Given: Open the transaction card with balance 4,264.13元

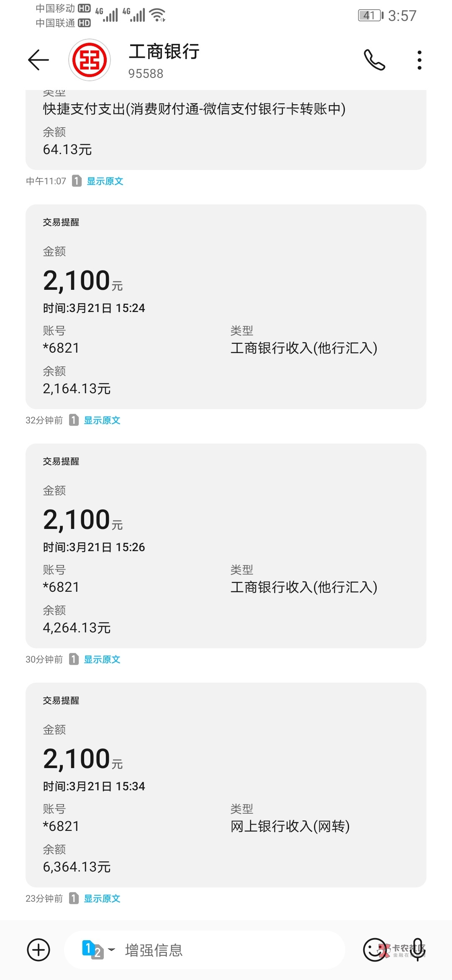Looking at the screenshot, I should 226,546.
